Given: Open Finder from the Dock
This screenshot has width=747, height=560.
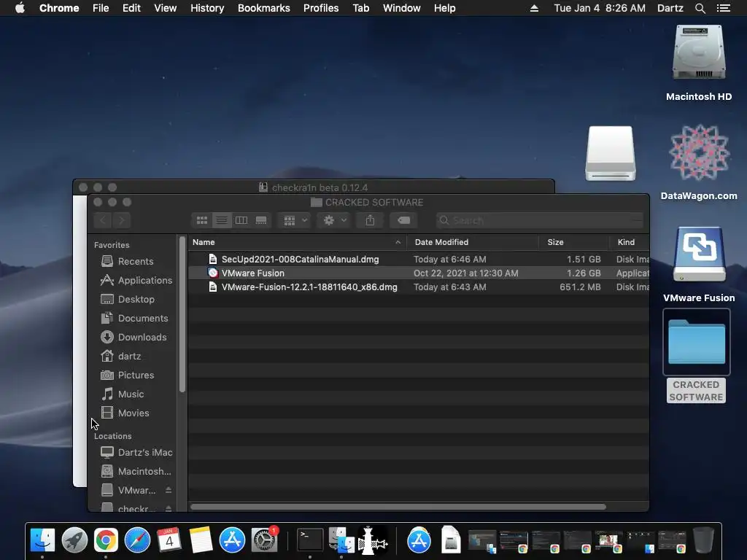Looking at the screenshot, I should (42, 540).
